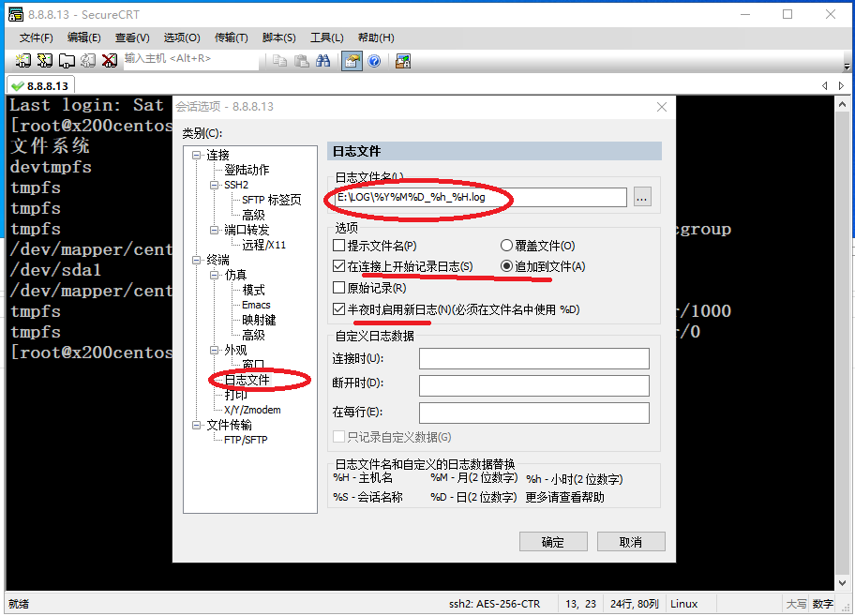
Task: Click the 取消 button
Action: click(631, 542)
